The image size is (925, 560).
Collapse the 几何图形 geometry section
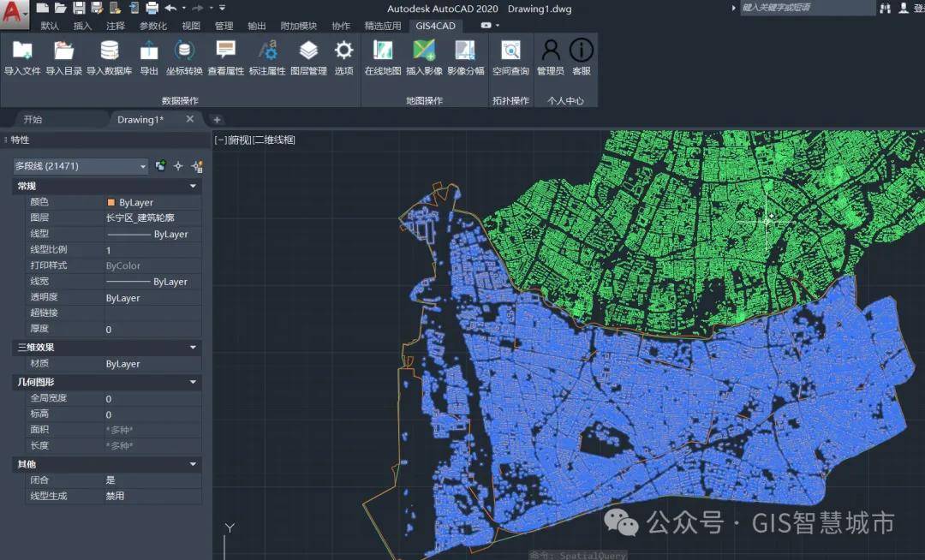(193, 382)
